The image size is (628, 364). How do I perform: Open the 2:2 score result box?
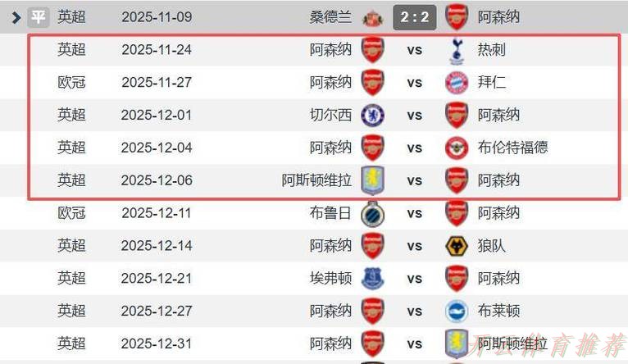pyautogui.click(x=414, y=16)
